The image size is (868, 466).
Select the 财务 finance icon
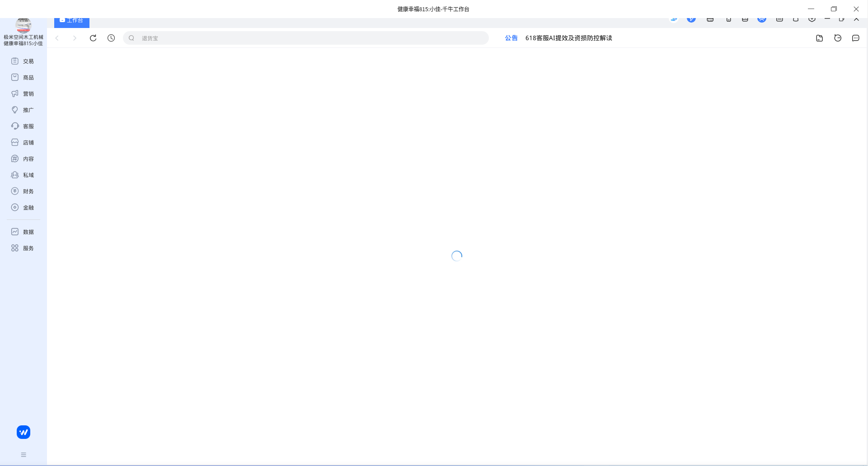click(x=23, y=191)
